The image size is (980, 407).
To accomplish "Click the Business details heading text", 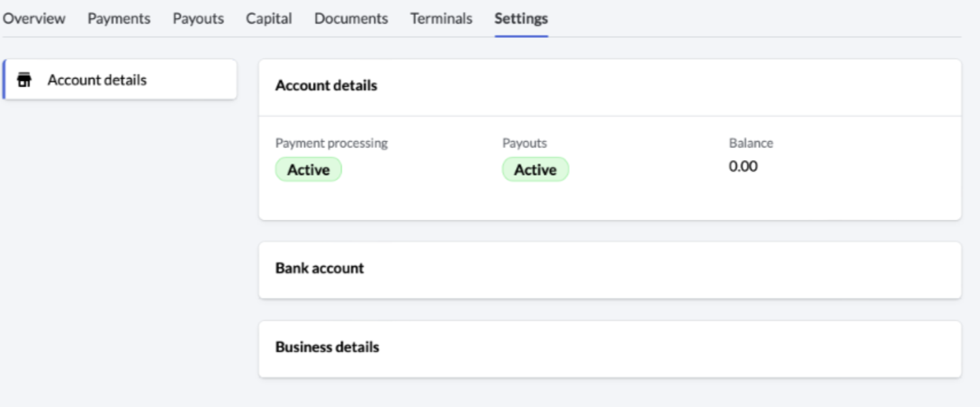I will (x=327, y=347).
